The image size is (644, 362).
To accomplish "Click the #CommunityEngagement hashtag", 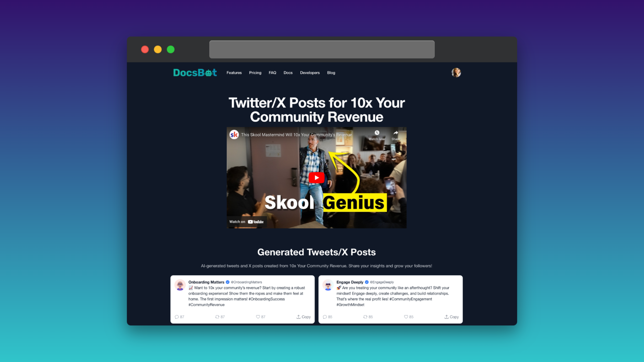I will click(411, 299).
